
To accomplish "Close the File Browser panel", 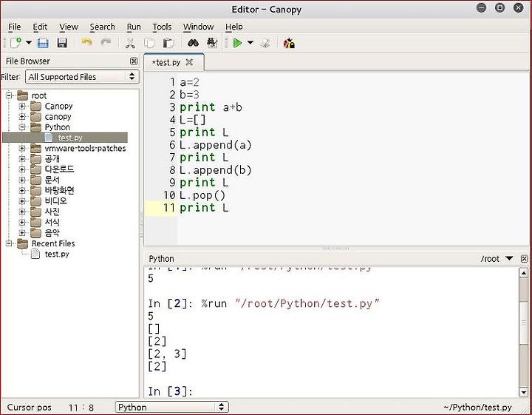I will pyautogui.click(x=134, y=61).
